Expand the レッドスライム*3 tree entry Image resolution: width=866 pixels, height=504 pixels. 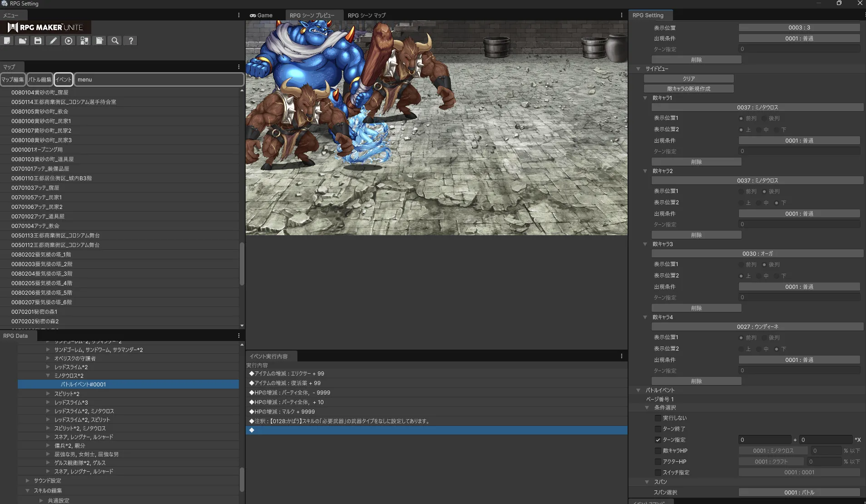(48, 402)
